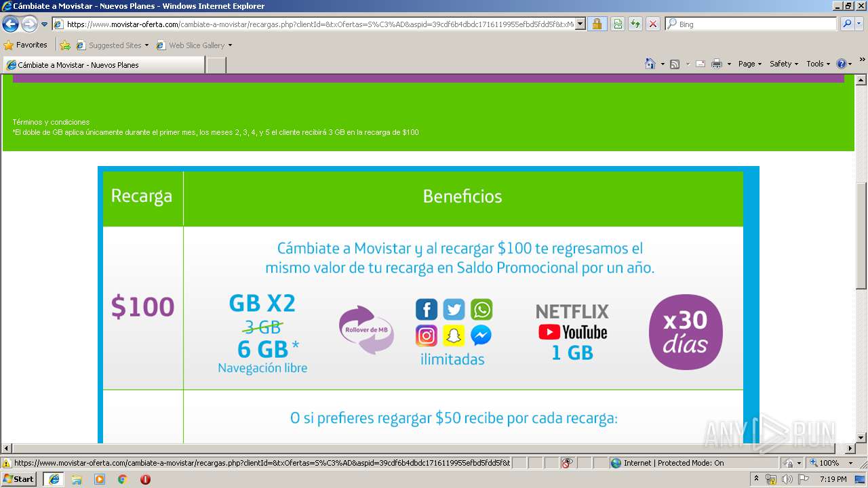Click Internet Explorer taskbar icon
The image size is (868, 488).
point(54,479)
